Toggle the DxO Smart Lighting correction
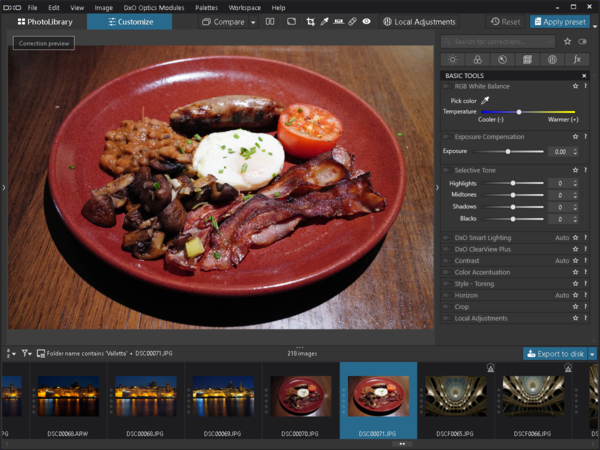The height and width of the screenshot is (450, 600). pyautogui.click(x=447, y=238)
